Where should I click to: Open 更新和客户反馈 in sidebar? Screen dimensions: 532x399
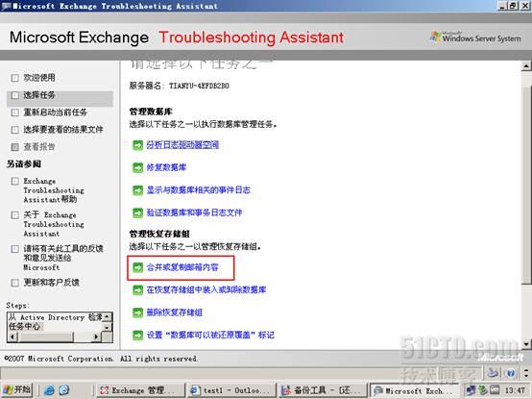51,283
